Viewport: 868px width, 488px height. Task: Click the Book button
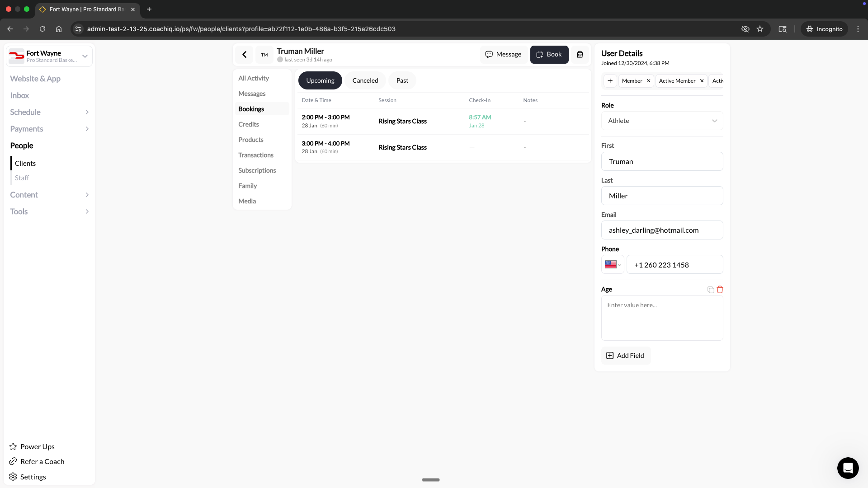[x=549, y=54]
